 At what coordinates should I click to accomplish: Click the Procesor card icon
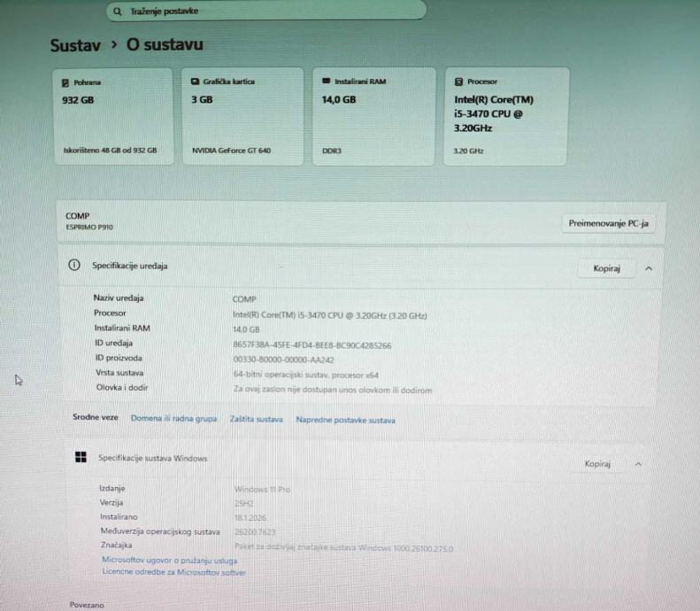(x=458, y=81)
